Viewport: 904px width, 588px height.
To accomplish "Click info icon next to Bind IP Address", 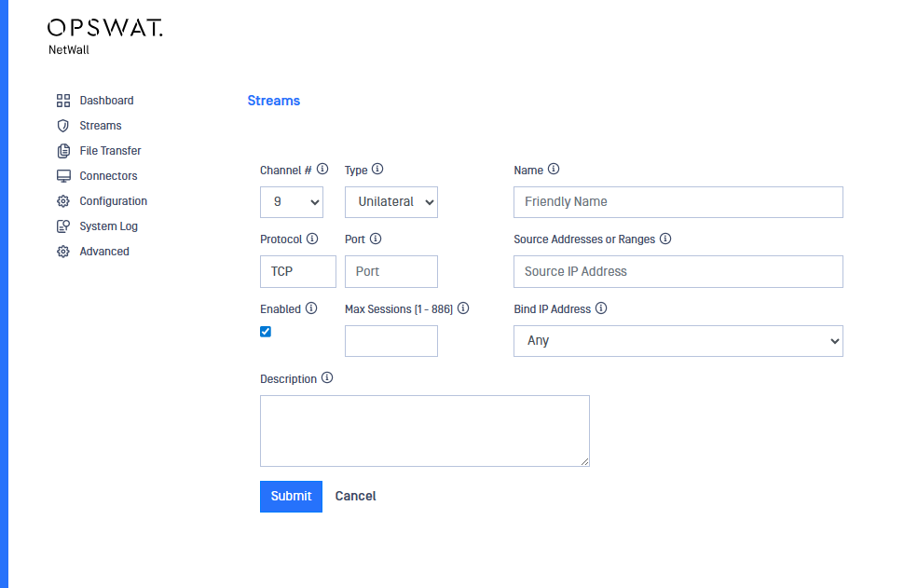I will [x=601, y=308].
